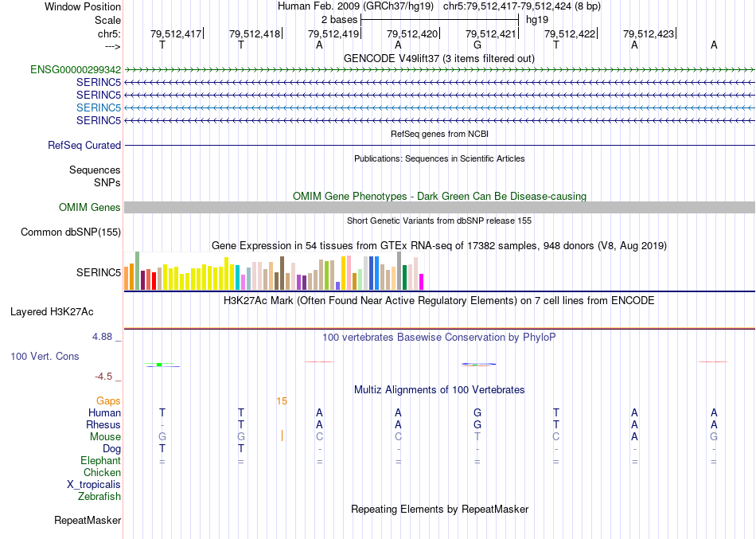Click the red bar in SERINC5 expression chart
The image size is (756, 539).
[154, 281]
